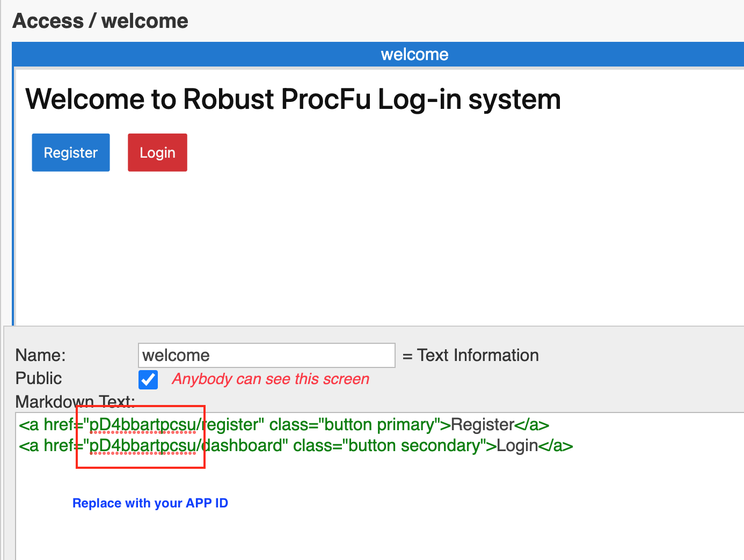
Task: Click the Markdown line ending with Login</a>
Action: 296,446
